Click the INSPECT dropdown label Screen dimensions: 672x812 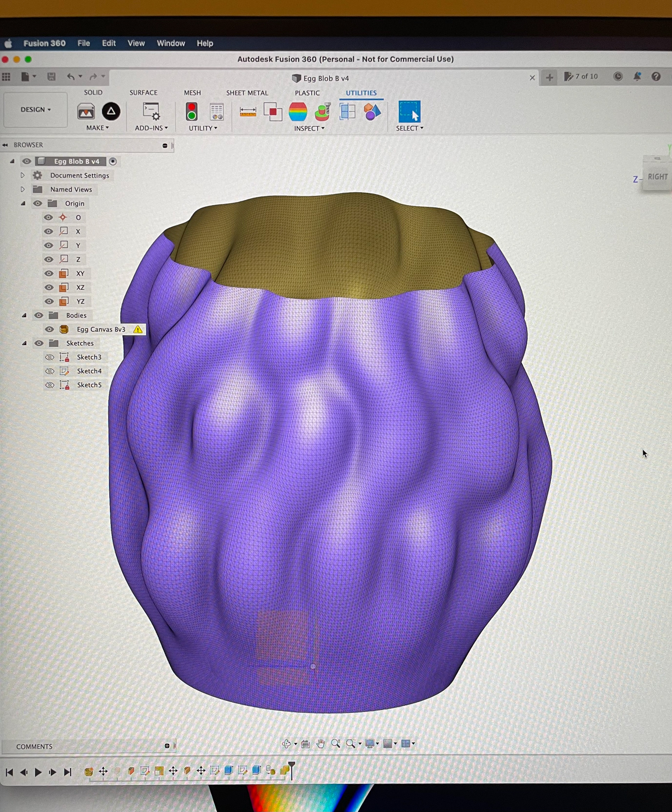tap(309, 129)
